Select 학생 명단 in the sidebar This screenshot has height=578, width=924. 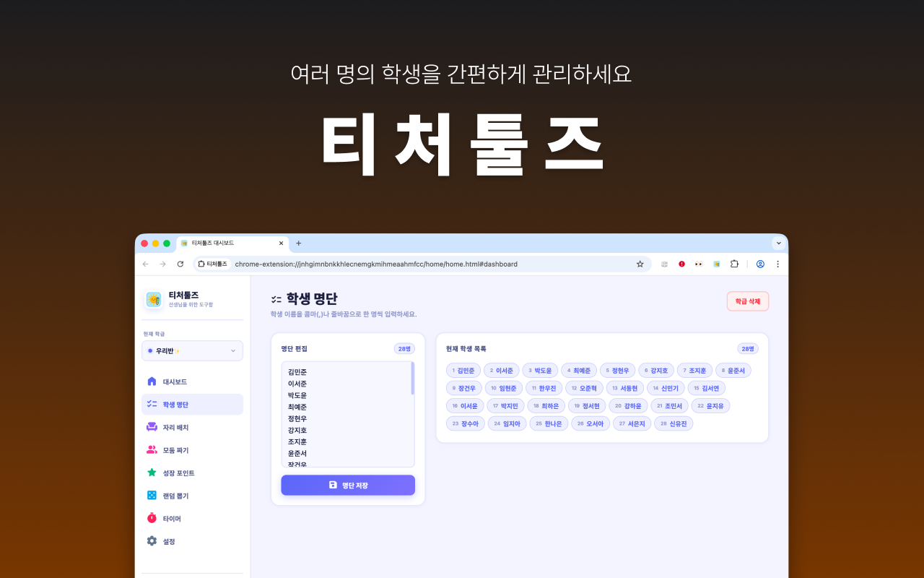point(192,405)
